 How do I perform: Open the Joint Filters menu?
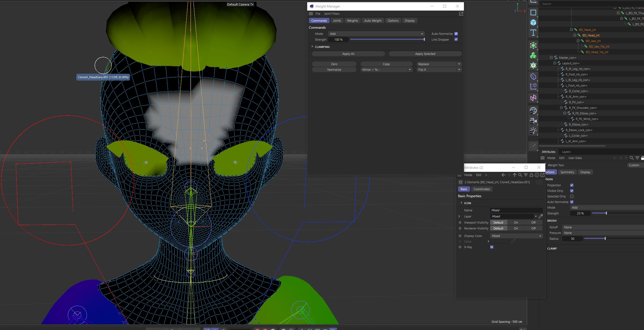tap(331, 14)
